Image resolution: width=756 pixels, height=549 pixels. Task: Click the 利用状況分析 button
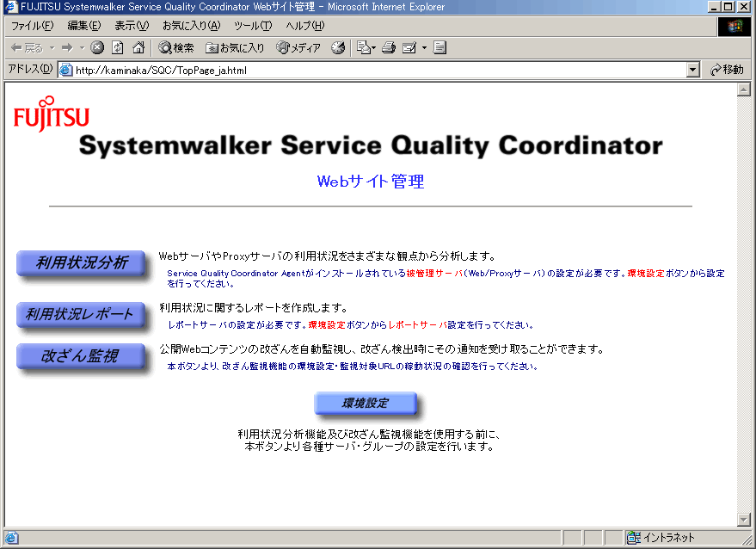point(82,263)
